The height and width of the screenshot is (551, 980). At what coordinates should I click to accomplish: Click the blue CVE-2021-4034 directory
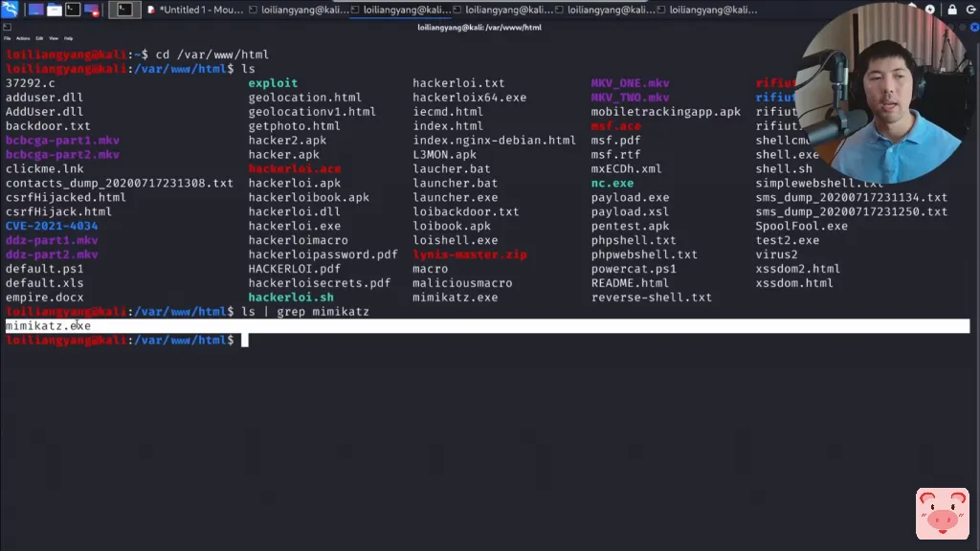[x=52, y=226]
